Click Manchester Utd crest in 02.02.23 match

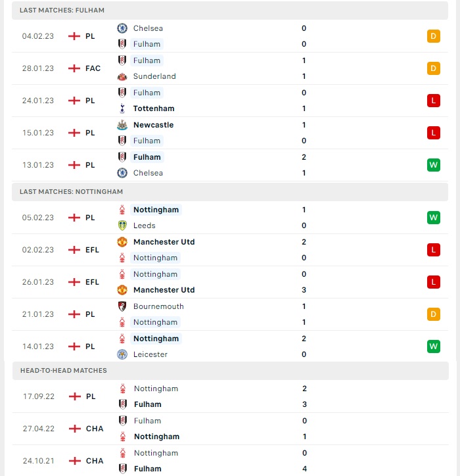tap(122, 242)
